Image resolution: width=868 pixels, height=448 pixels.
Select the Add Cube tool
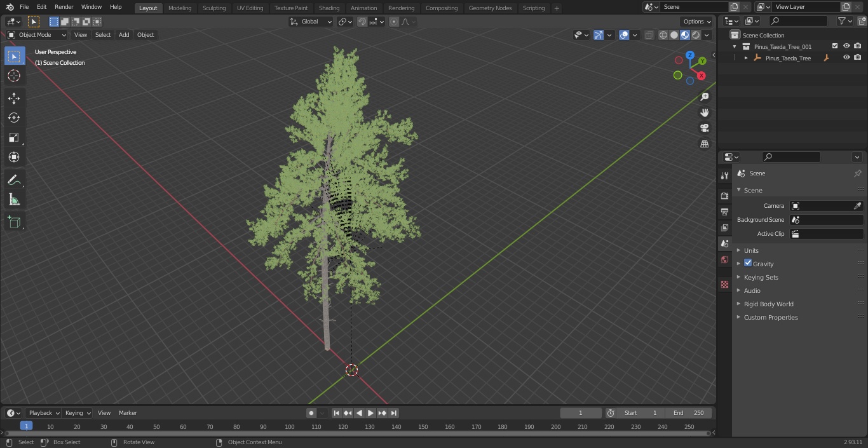14,222
